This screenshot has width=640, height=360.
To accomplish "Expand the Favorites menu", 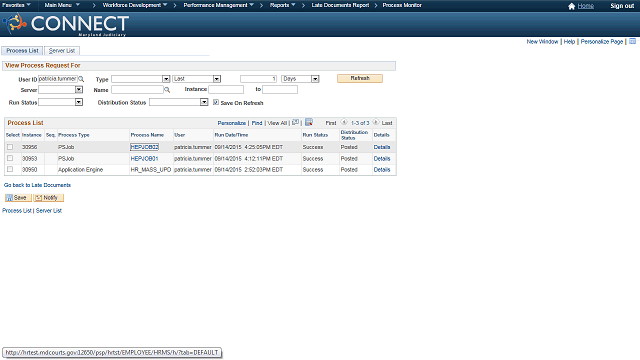I will tap(16, 5).
